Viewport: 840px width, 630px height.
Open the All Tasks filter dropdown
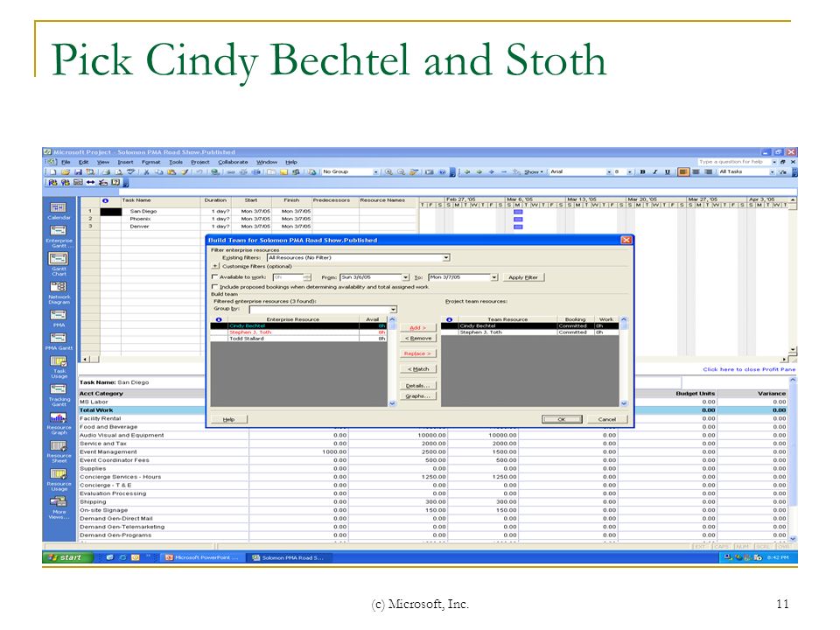[x=772, y=172]
